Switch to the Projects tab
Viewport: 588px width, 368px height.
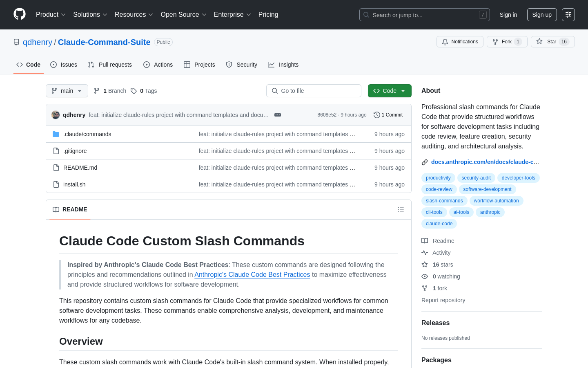point(199,65)
